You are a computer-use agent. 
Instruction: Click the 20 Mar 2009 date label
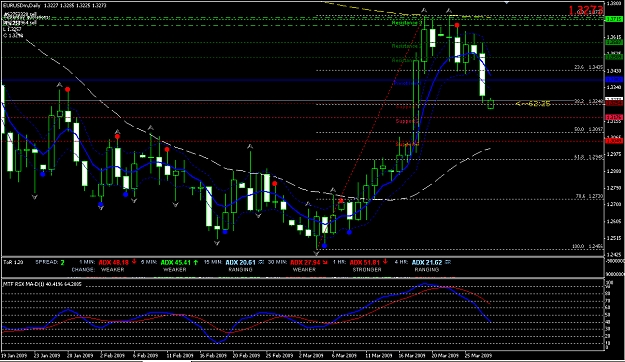pos(445,356)
